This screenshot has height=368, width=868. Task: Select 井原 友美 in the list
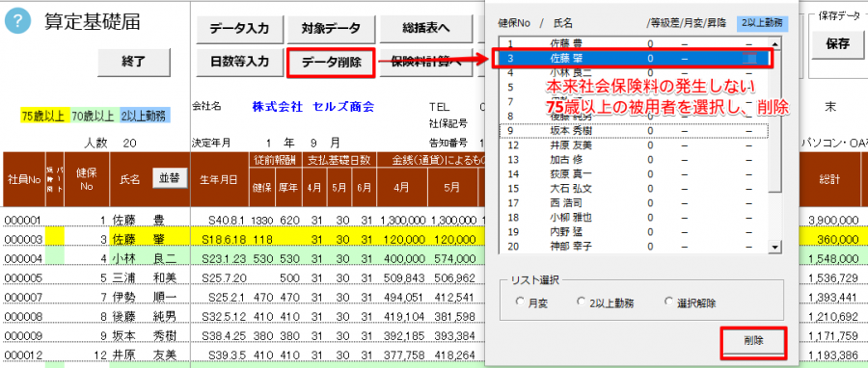click(x=634, y=145)
